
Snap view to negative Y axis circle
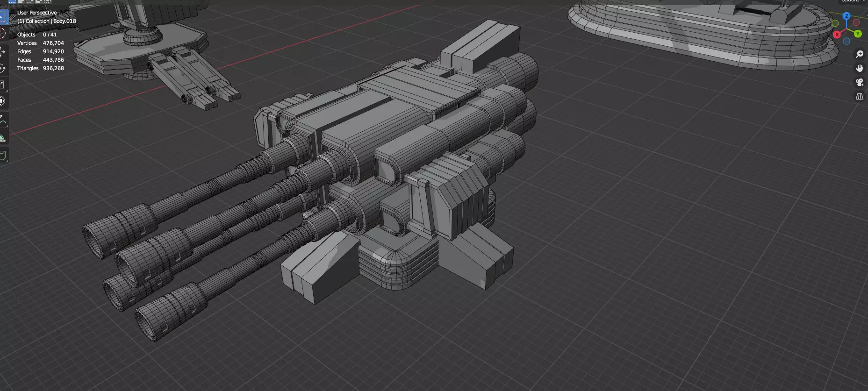coord(835,23)
